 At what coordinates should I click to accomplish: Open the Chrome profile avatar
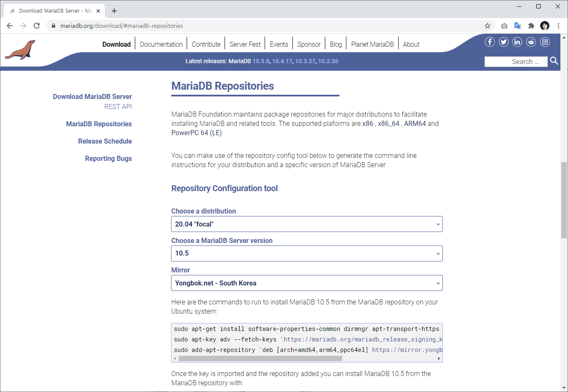(x=545, y=26)
